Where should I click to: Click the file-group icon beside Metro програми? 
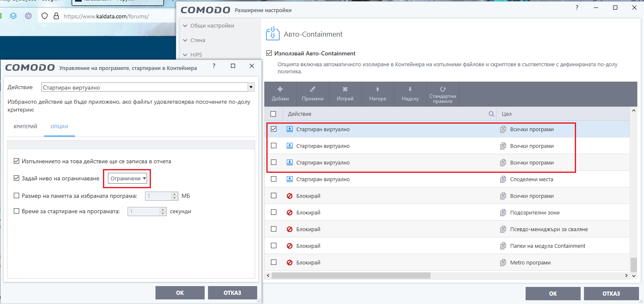[503, 262]
